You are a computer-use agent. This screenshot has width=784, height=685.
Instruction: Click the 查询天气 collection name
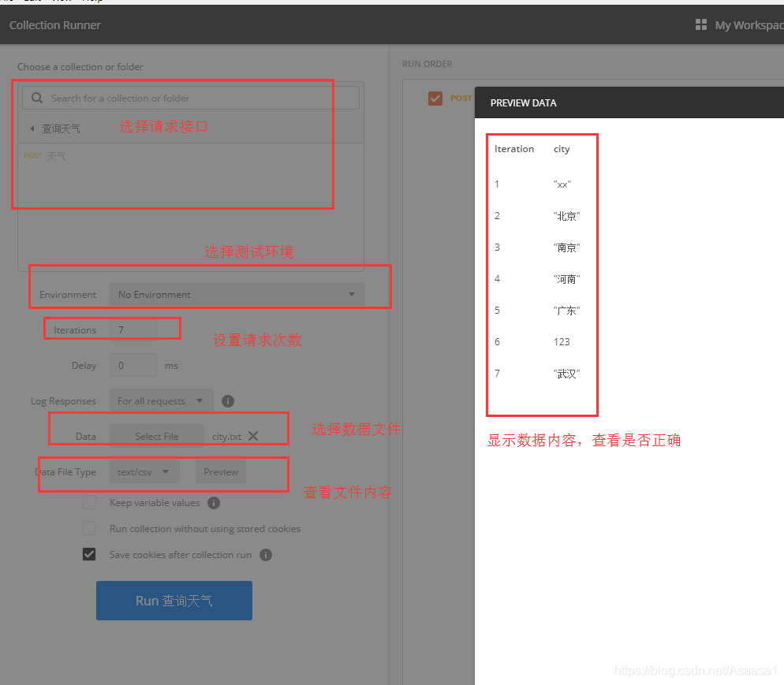(61, 128)
